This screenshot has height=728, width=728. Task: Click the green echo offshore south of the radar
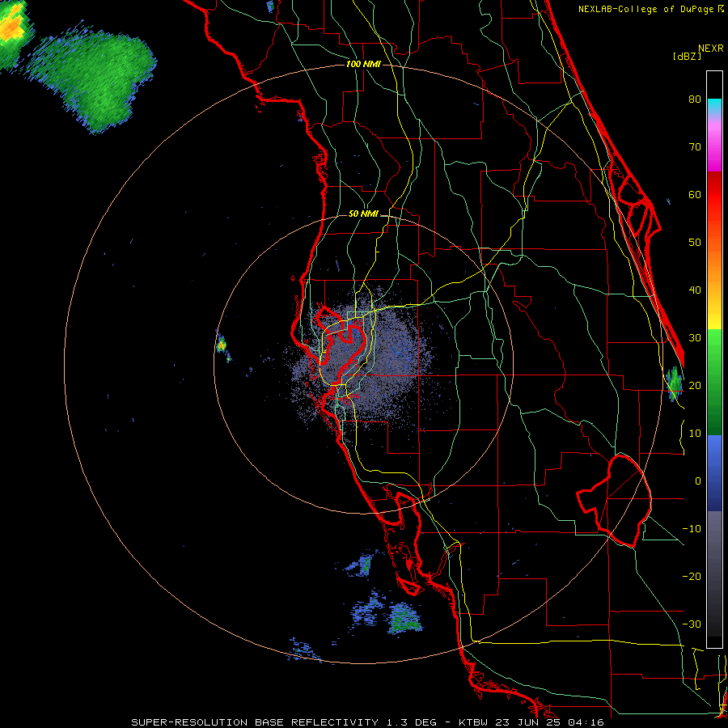point(403,619)
